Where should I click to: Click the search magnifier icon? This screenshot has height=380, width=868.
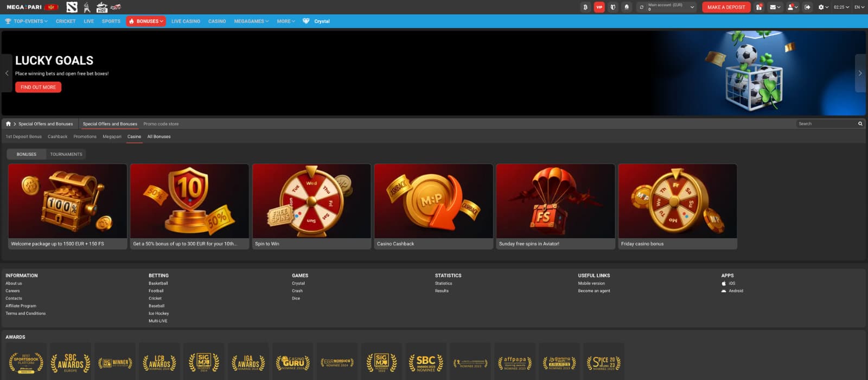click(860, 124)
